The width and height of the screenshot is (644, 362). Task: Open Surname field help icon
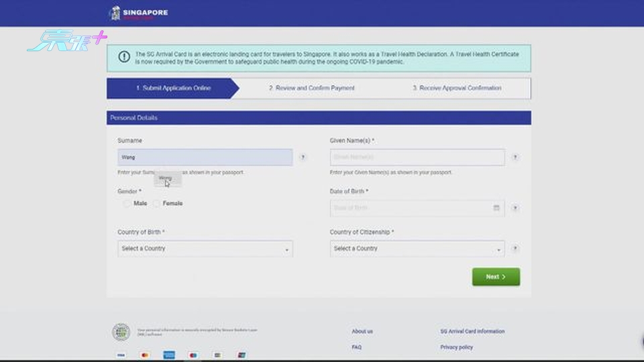tap(303, 157)
